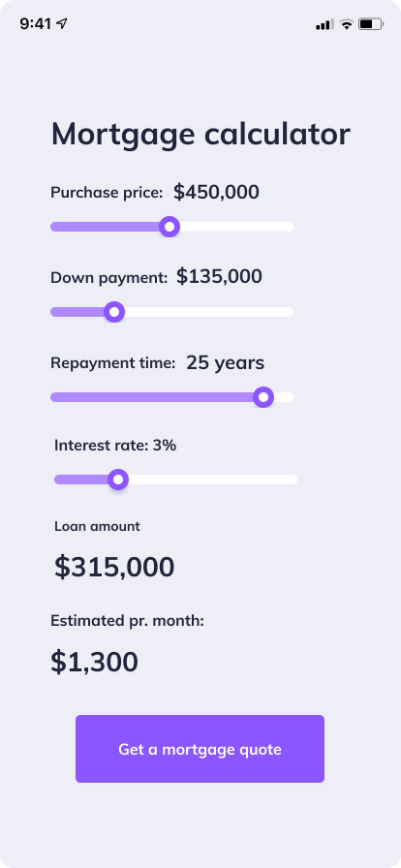
Task: Click the Interest rate slider handle
Action: [118, 480]
